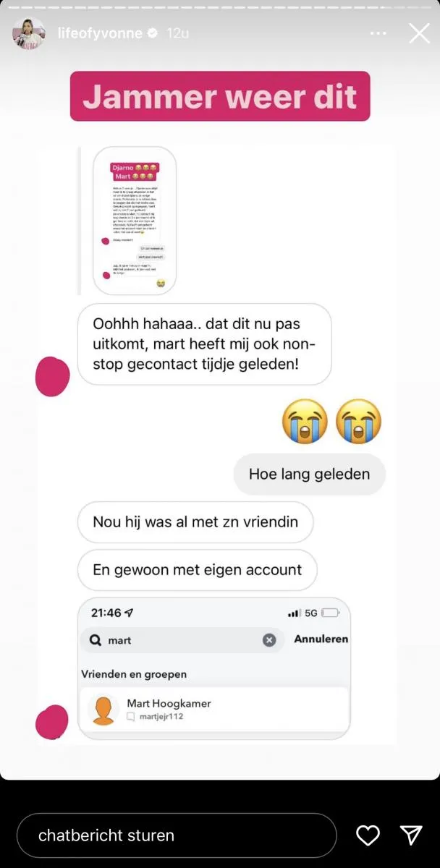Focus the chatbericht sturen message field
Image resolution: width=440 pixels, height=868 pixels.
[x=177, y=835]
